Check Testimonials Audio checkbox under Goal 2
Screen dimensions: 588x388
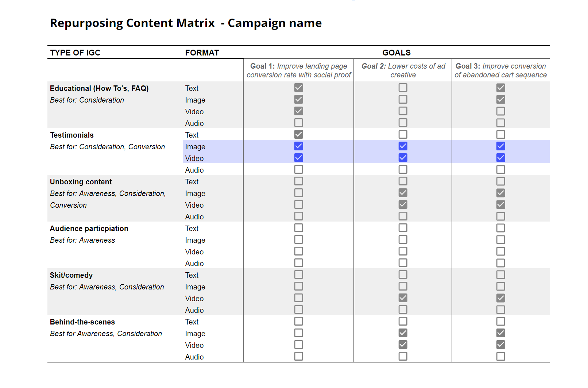pos(403,169)
